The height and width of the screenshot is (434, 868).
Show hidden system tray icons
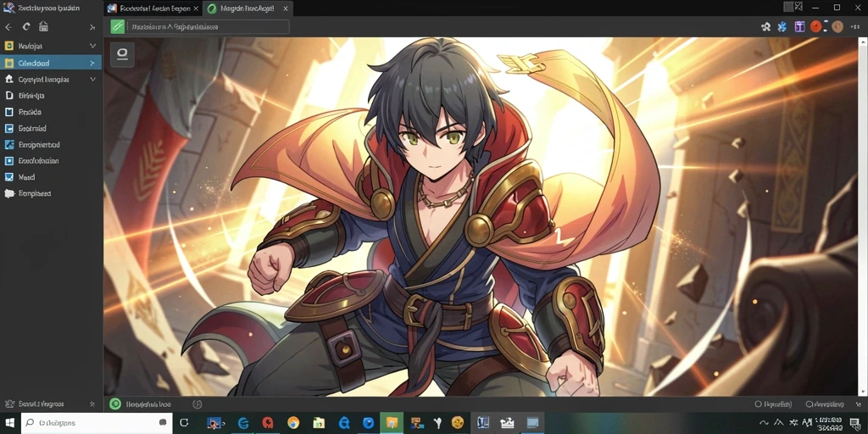point(764,423)
